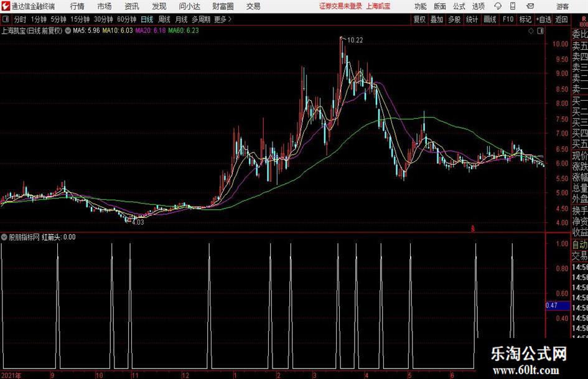
Task: Expand the 上海凯宝 MA indicator dropdown arrow
Action: [68, 30]
